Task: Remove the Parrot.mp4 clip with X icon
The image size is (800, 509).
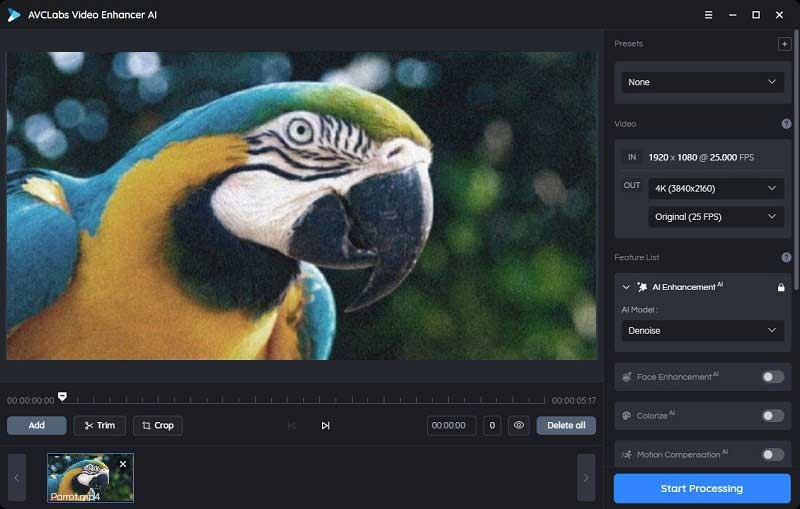Action: tap(123, 464)
